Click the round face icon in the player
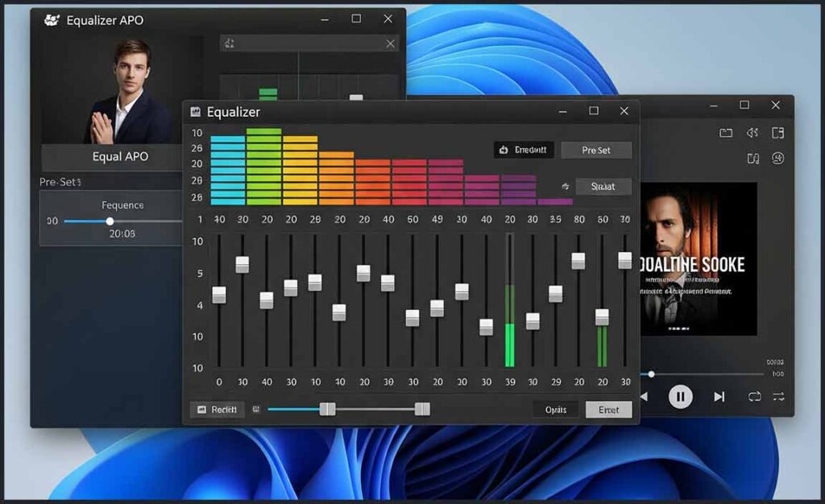The width and height of the screenshot is (825, 504). (777, 158)
